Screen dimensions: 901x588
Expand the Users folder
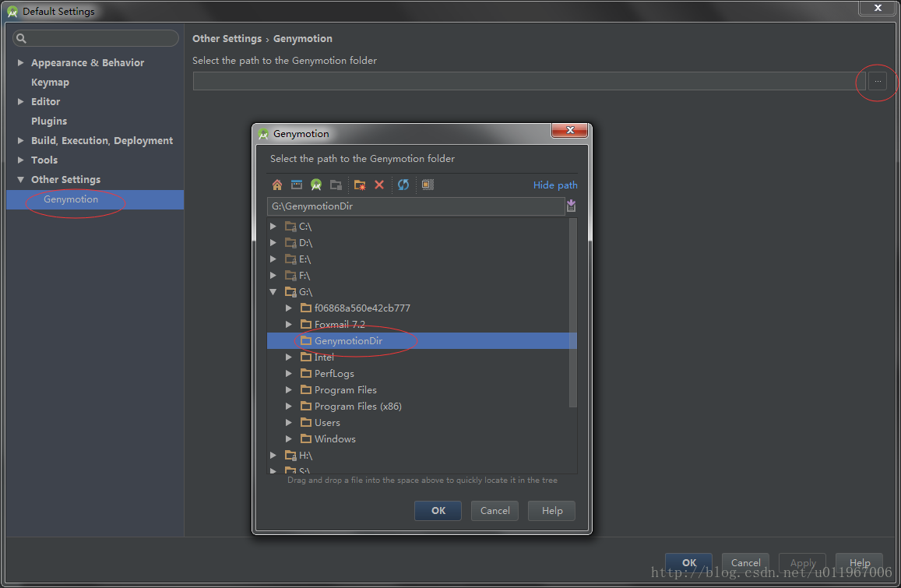(x=289, y=423)
